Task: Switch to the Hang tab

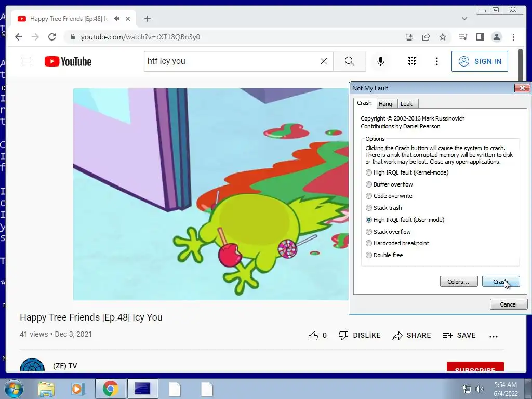Action: pyautogui.click(x=385, y=104)
